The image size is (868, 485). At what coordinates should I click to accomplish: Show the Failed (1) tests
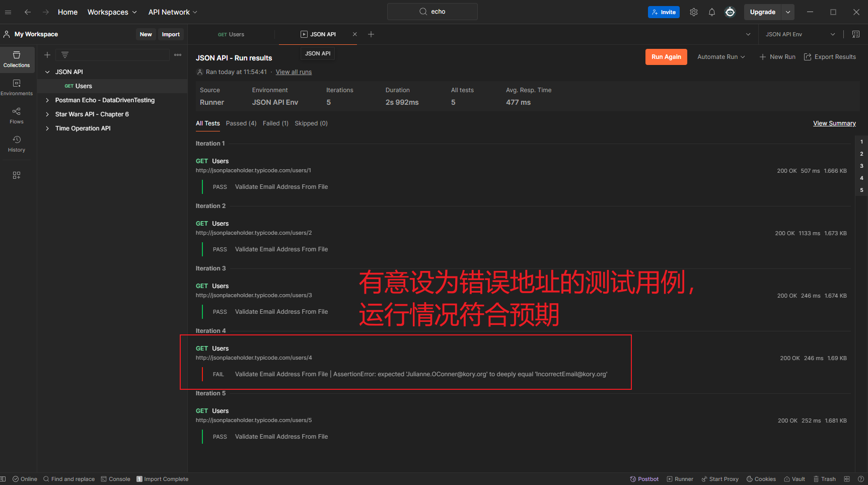275,123
